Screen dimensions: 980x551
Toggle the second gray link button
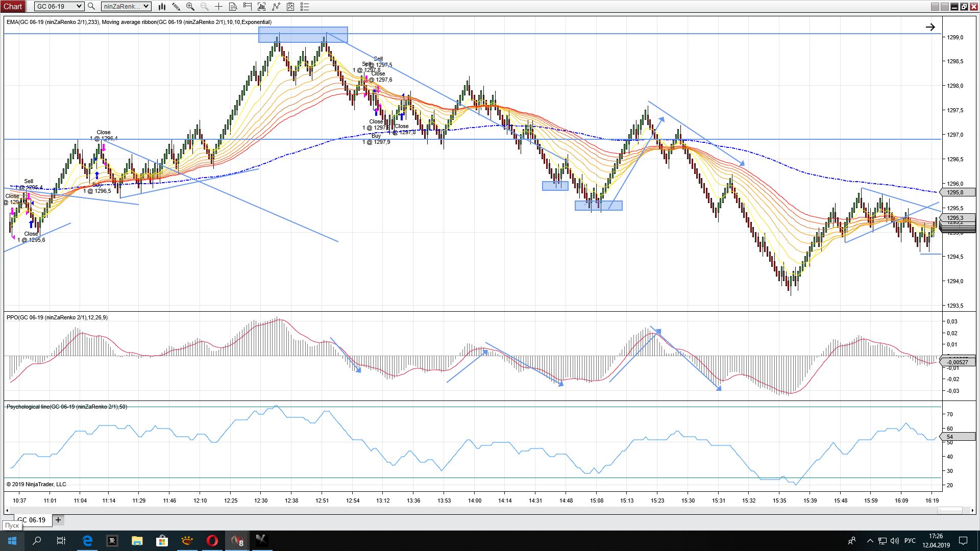[944, 7]
